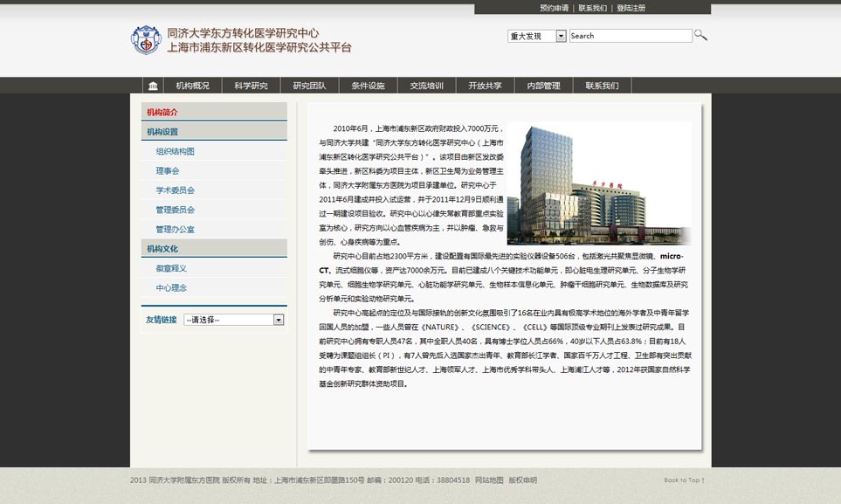Open the 友情链接 请选择 dropdown
Viewport: 841px width, 504px height.
point(233,320)
